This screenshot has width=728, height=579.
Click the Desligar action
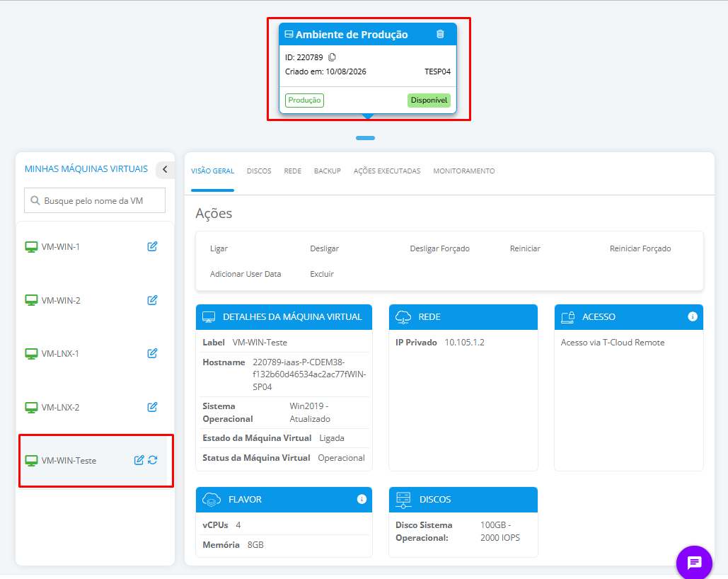click(x=324, y=248)
